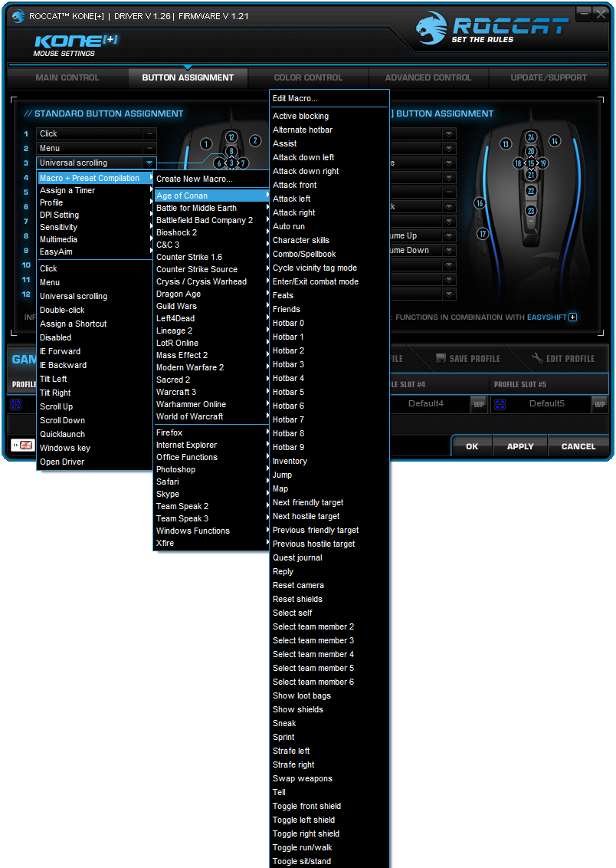Select EasyShift button marker 13
The height and width of the screenshot is (868, 616).
[x=506, y=144]
